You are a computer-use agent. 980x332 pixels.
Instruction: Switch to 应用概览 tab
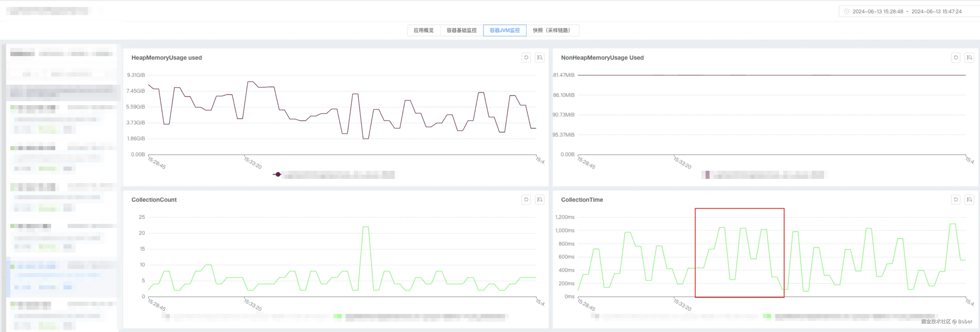423,31
